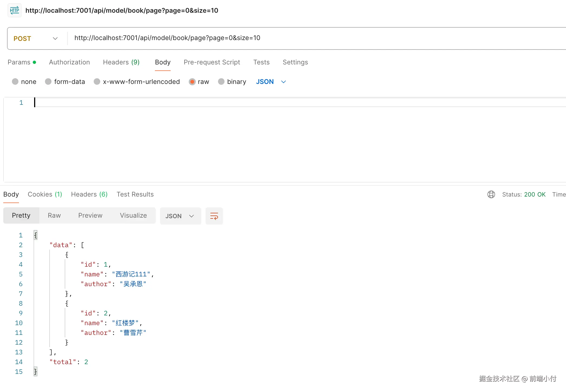
Task: Open the POST method dropdown
Action: [36, 38]
